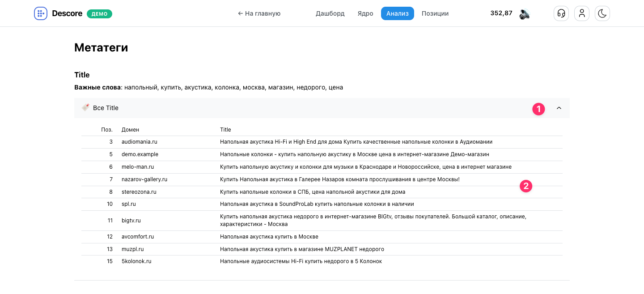Select the Анализ tab
The width and height of the screenshot is (644, 294).
[398, 13]
